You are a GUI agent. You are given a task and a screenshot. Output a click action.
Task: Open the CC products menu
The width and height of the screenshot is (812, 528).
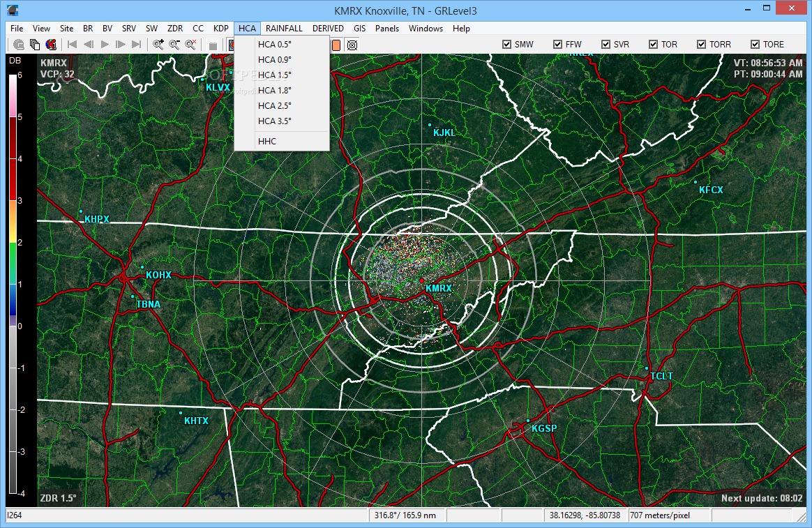tap(198, 29)
